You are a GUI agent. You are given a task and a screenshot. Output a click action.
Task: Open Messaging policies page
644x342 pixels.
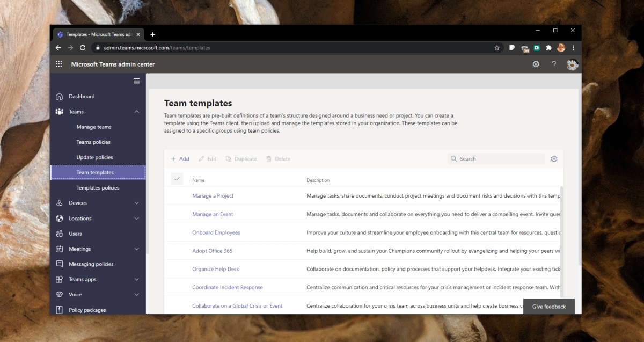91,264
